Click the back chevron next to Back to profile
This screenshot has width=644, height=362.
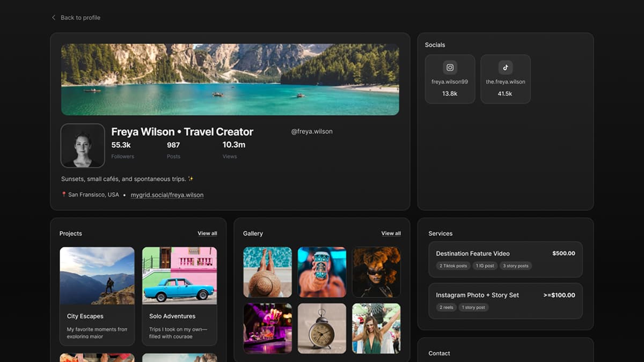[x=53, y=17]
